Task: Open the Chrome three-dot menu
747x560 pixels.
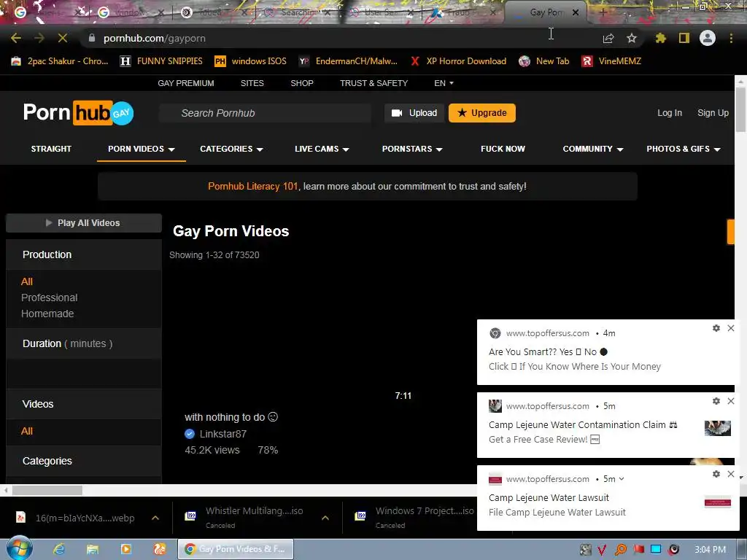Action: [x=731, y=38]
